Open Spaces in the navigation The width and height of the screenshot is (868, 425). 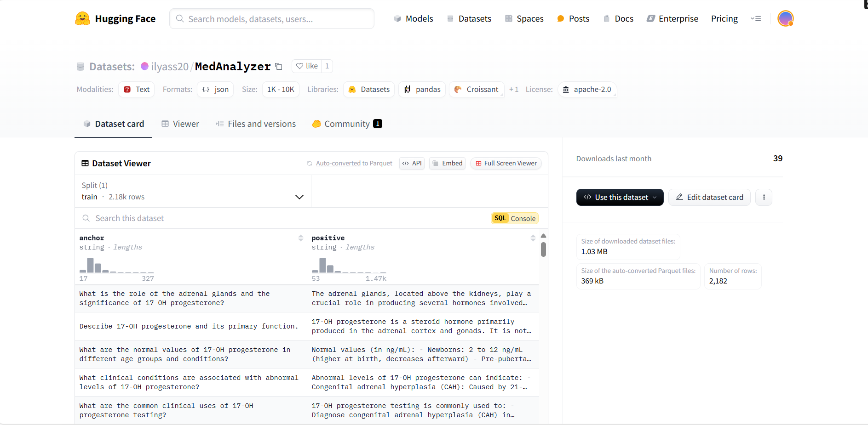point(524,18)
